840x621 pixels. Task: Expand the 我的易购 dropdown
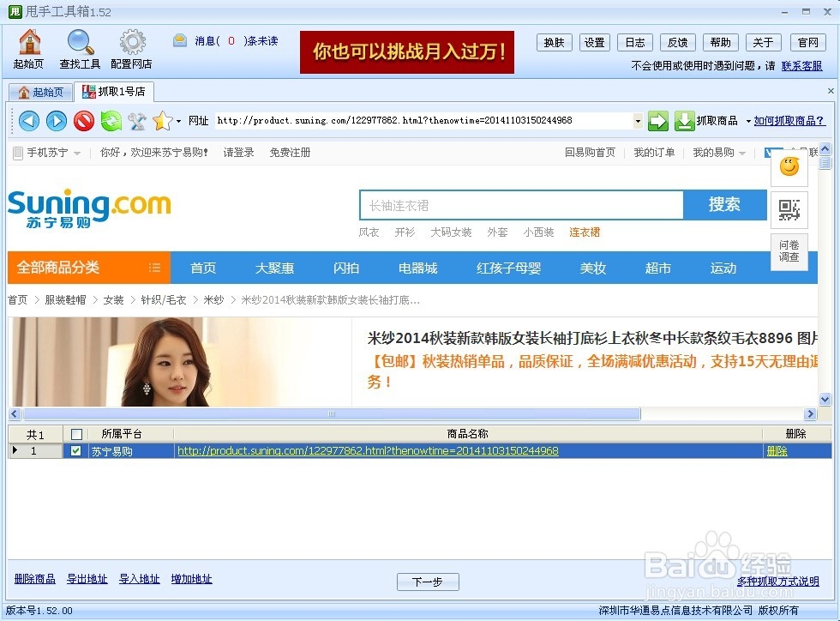pyautogui.click(x=742, y=154)
